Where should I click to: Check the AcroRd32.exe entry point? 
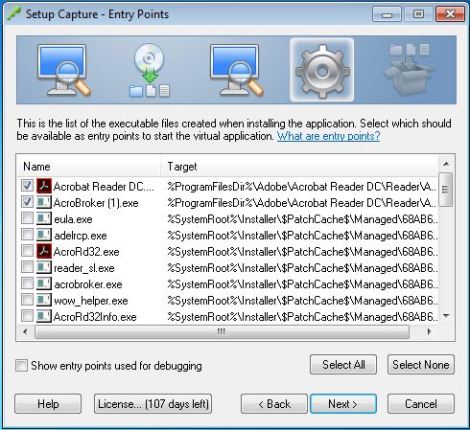coord(27,251)
